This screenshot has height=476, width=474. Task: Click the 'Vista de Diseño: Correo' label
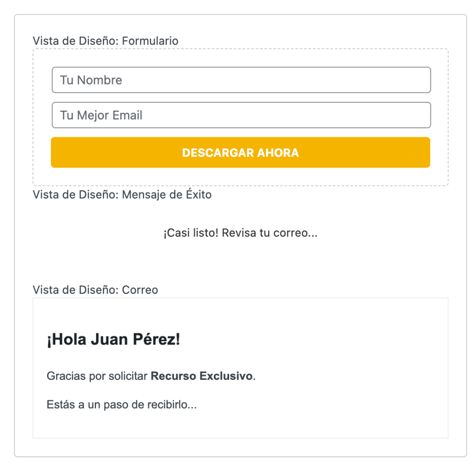click(x=95, y=290)
